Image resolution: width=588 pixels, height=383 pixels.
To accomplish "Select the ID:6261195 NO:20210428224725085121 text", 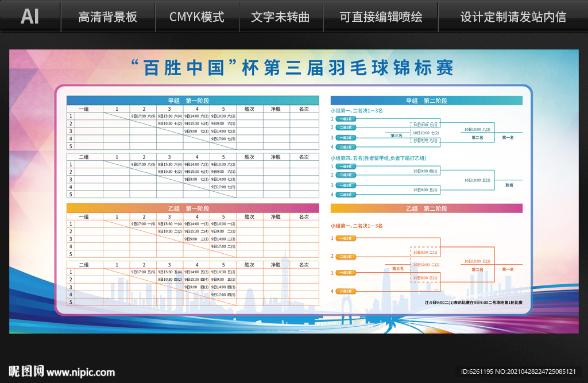I will tap(519, 372).
